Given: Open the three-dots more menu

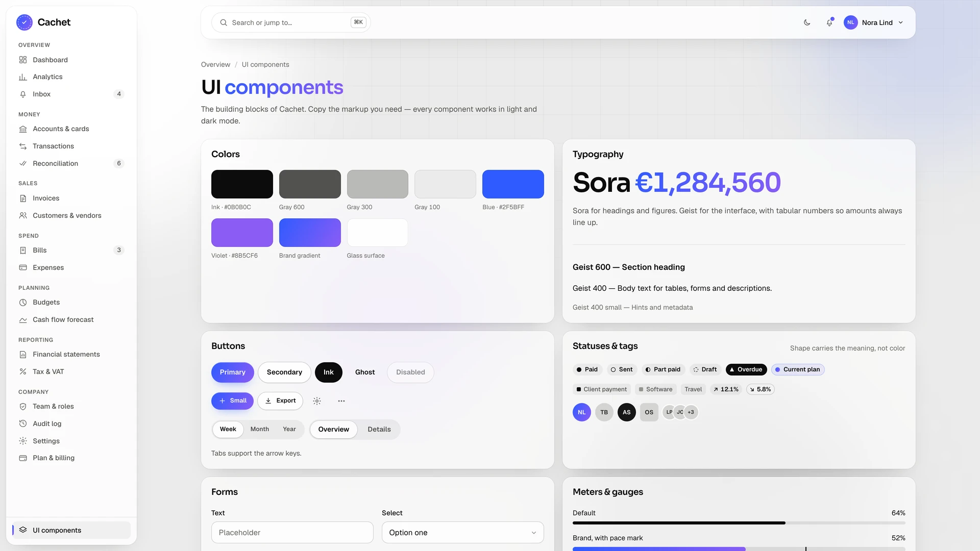Looking at the screenshot, I should [341, 401].
